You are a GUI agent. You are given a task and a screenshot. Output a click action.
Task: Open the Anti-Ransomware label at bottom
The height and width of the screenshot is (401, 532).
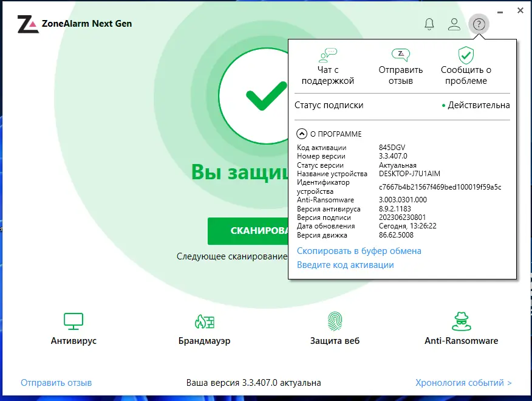point(462,341)
